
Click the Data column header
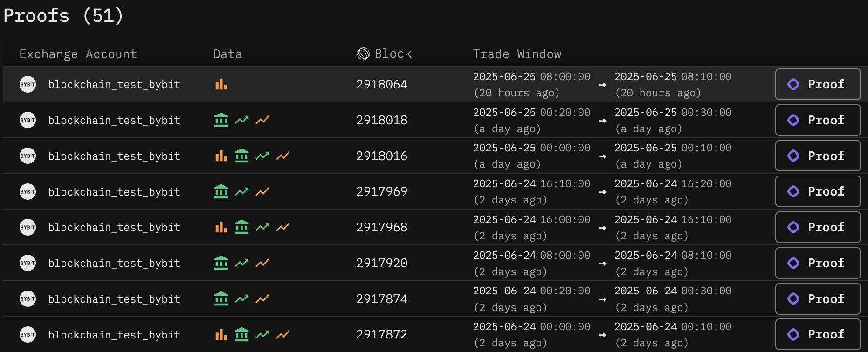click(x=227, y=54)
